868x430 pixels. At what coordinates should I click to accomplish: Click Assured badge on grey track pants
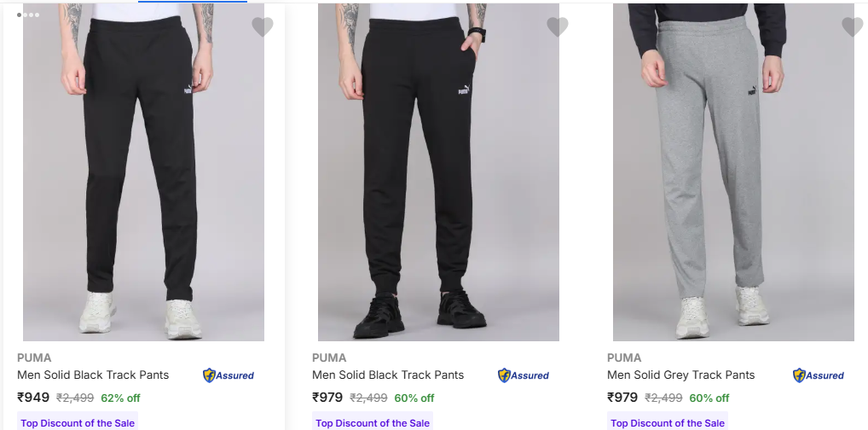[x=819, y=375]
